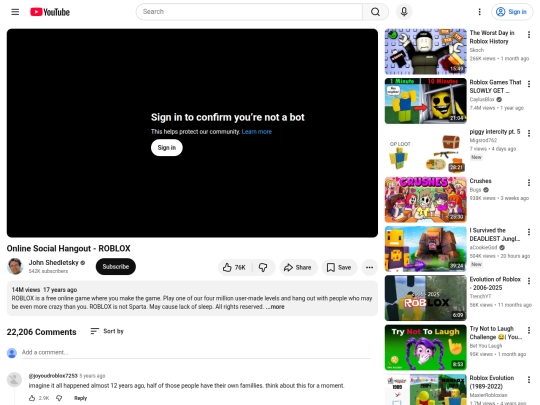Open options for Roblox Evolution (1989-2022)

[529, 380]
